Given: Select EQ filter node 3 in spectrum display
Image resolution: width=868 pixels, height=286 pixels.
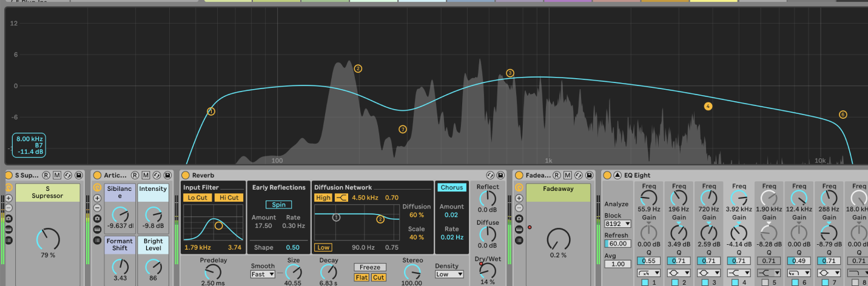Looking at the screenshot, I should pyautogui.click(x=510, y=73).
